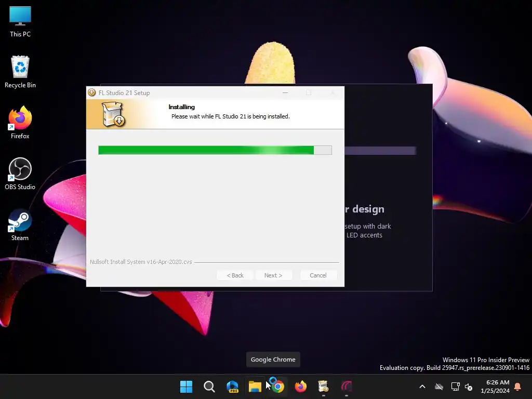Image resolution: width=532 pixels, height=399 pixels.
Task: Click the OneDrive cloud tray icon
Action: tap(439, 387)
